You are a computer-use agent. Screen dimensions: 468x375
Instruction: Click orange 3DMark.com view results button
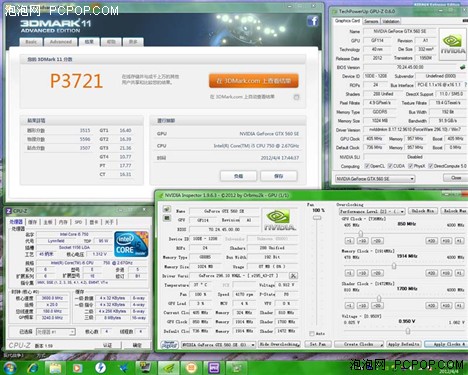254,81
